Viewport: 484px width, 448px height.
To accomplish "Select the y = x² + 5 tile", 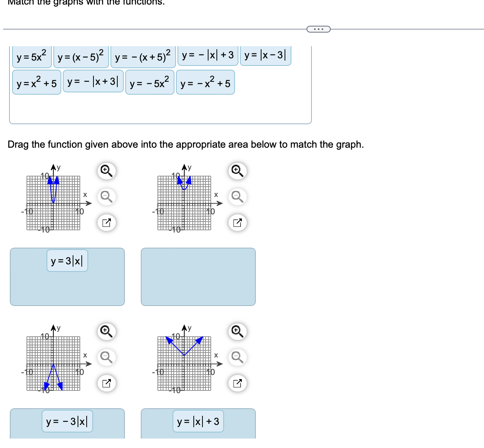I will tap(36, 83).
